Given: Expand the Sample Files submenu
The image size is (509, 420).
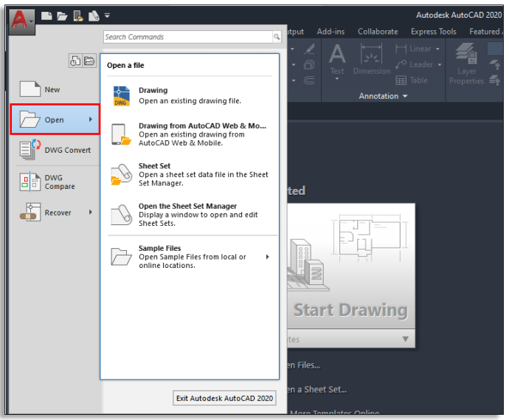Looking at the screenshot, I should click(x=267, y=257).
